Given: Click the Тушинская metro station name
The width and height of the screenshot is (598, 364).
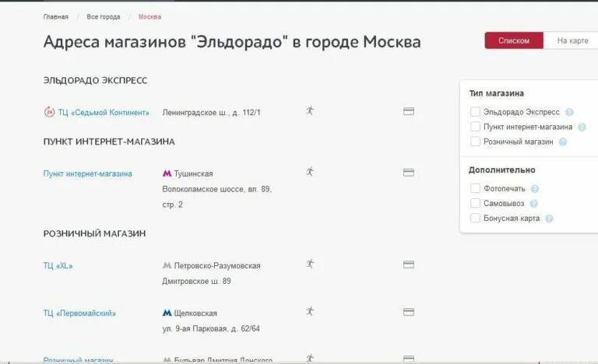Looking at the screenshot, I should (193, 173).
